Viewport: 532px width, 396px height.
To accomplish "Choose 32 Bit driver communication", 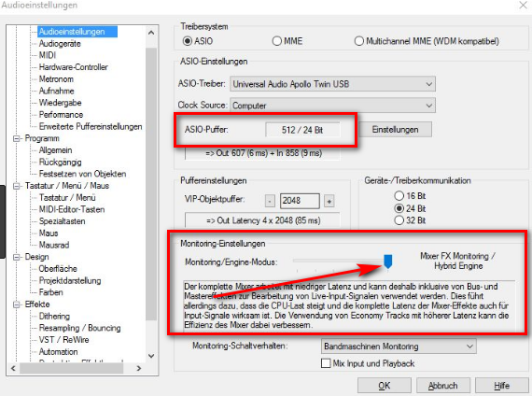I will [x=410, y=220].
